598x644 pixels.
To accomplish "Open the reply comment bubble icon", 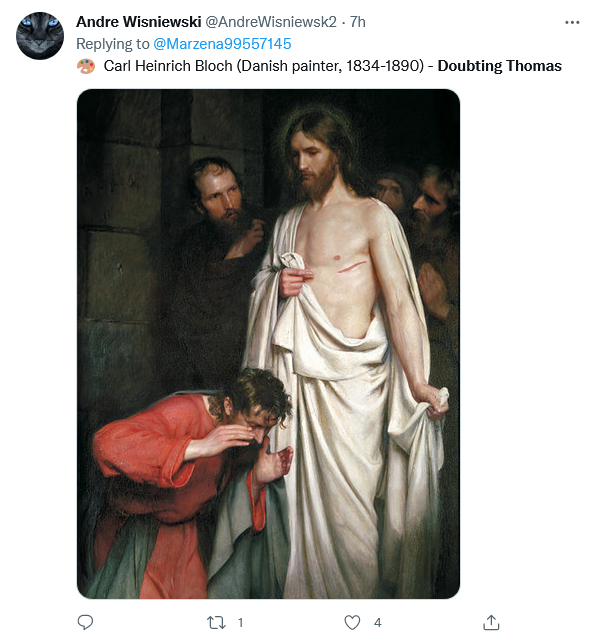I will tap(85, 622).
